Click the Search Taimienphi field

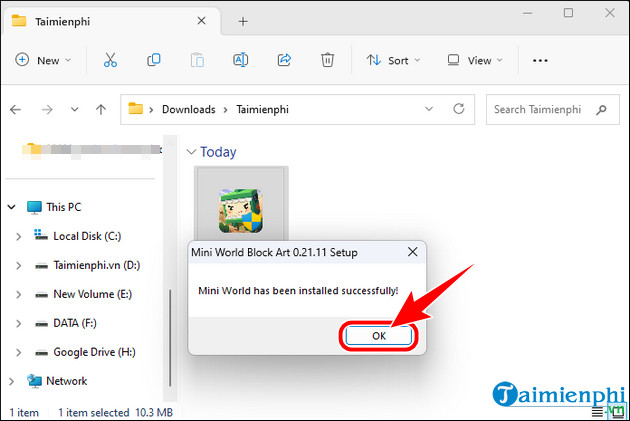(552, 109)
